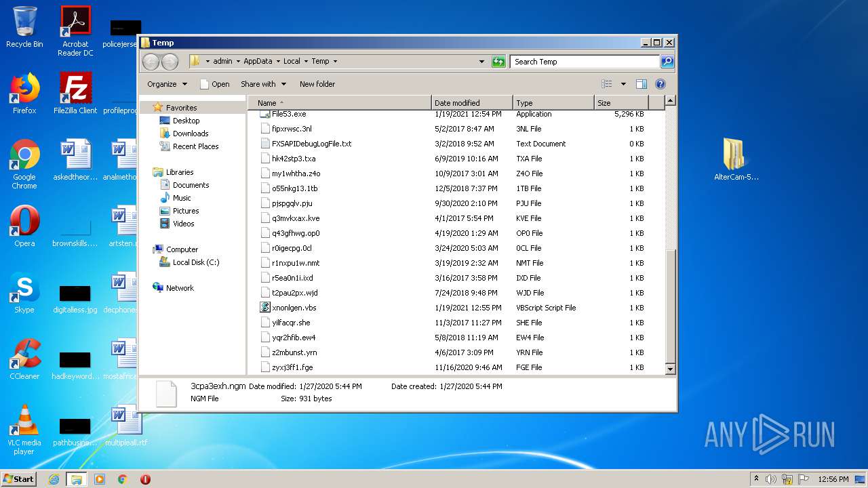The width and height of the screenshot is (868, 488).
Task: Click file list scrollbar up arrow
Action: click(x=670, y=101)
